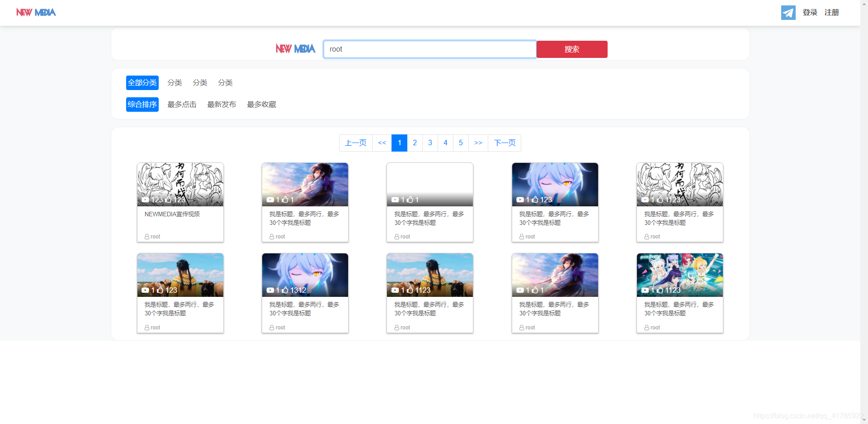The height and width of the screenshot is (424, 868).
Task: Click the register link 注册
Action: (831, 13)
